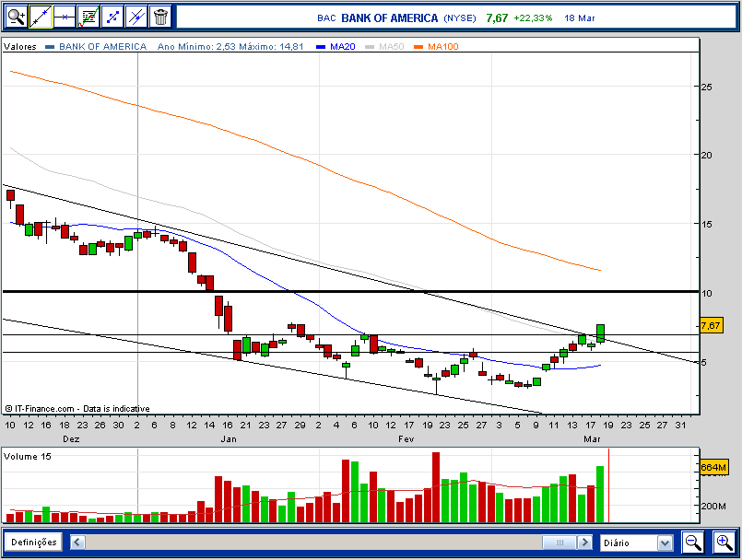This screenshot has width=742, height=560.
Task: Click the 200M volume axis label
Action: click(713, 506)
